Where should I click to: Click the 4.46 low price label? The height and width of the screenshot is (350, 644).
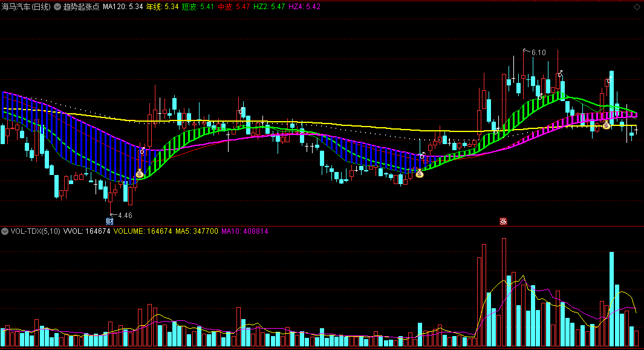point(125,215)
